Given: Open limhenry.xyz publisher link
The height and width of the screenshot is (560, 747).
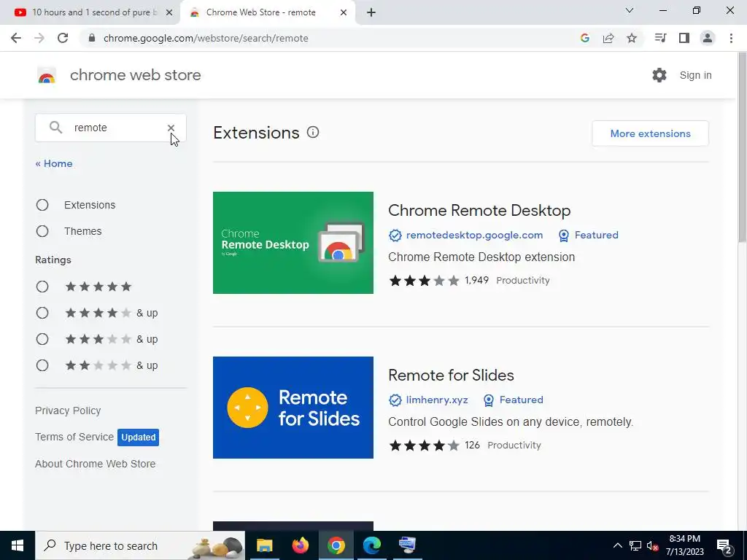Looking at the screenshot, I should tap(437, 400).
